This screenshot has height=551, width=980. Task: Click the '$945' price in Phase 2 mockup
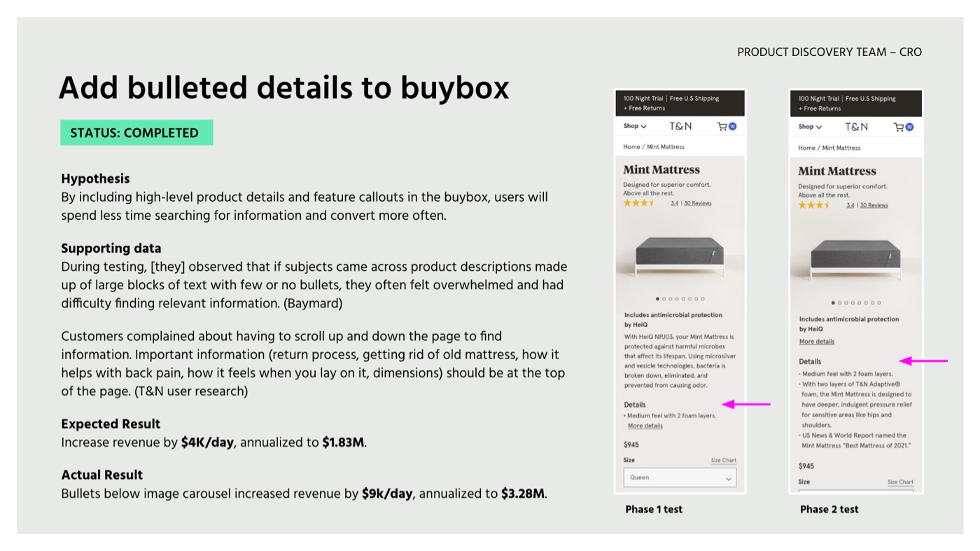[806, 466]
